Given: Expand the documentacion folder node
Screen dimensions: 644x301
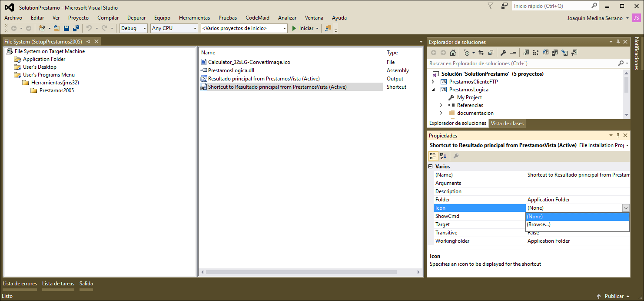Looking at the screenshot, I should point(441,113).
